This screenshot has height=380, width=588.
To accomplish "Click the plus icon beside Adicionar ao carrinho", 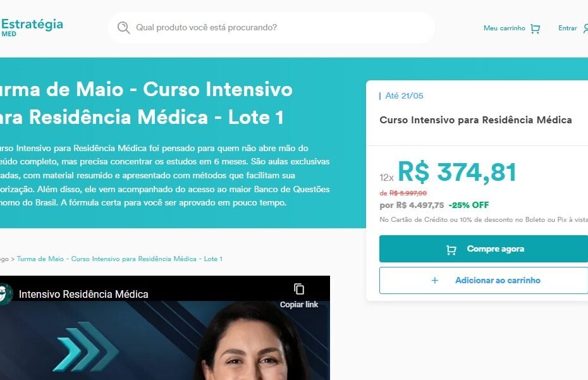I will pos(434,280).
